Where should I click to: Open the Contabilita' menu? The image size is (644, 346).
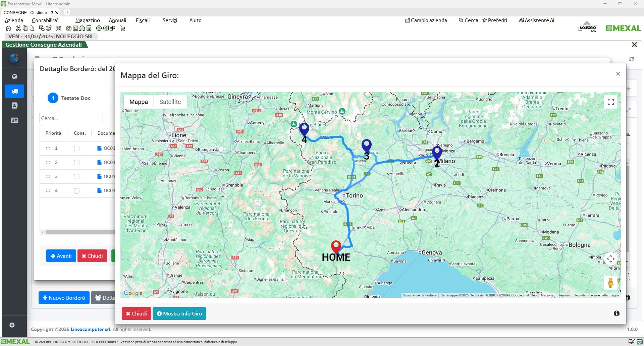click(x=45, y=20)
